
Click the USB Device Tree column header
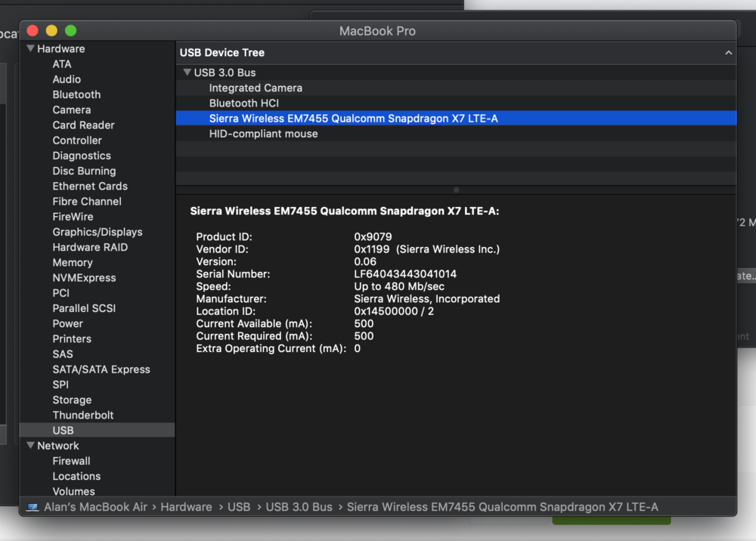click(x=456, y=52)
